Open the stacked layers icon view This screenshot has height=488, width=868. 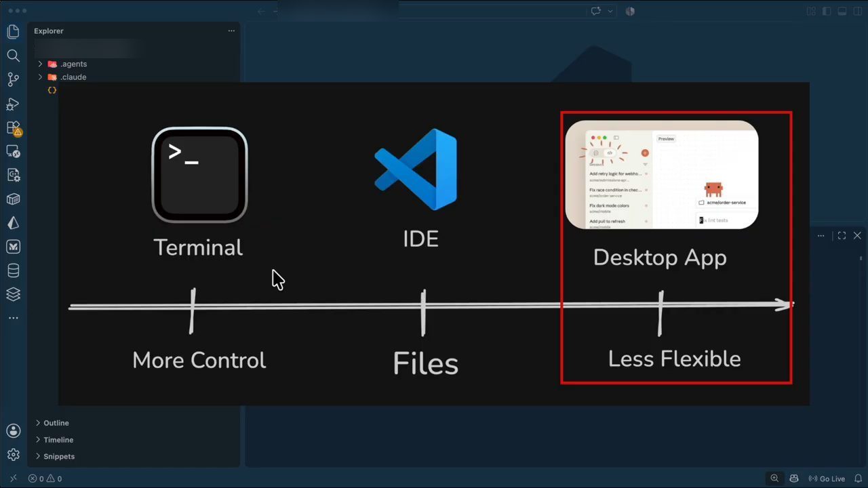click(x=13, y=294)
